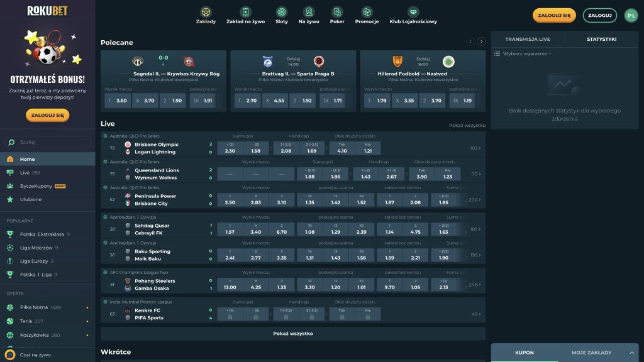The image size is (644, 362).
Task: Open more markets for Peninsula Power match (200)
Action: (474, 200)
